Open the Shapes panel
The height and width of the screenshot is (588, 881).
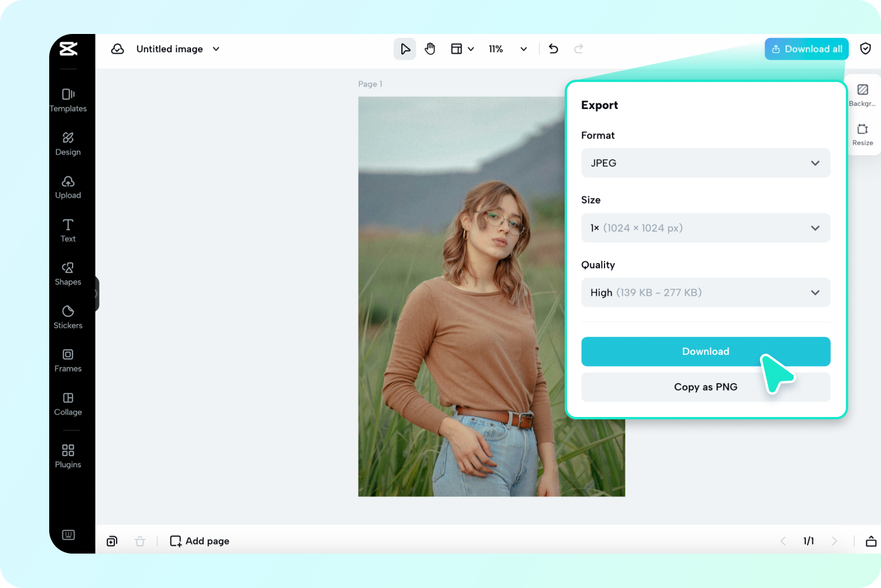point(68,273)
